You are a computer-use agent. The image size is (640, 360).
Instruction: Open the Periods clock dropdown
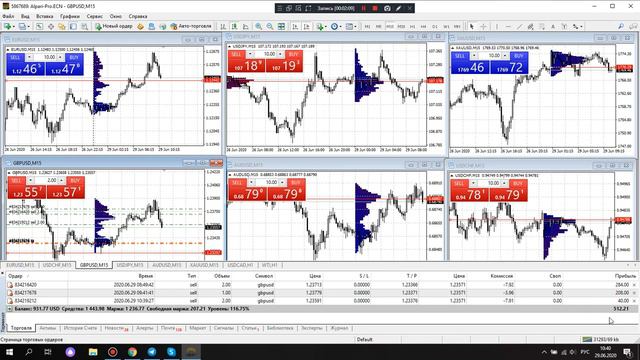pyautogui.click(x=336, y=27)
